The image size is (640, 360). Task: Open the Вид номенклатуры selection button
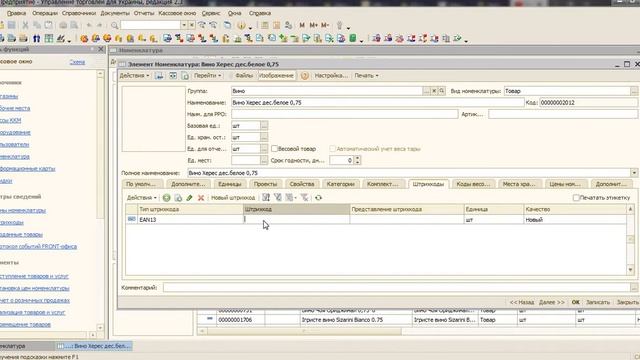pyautogui.click(x=634, y=91)
